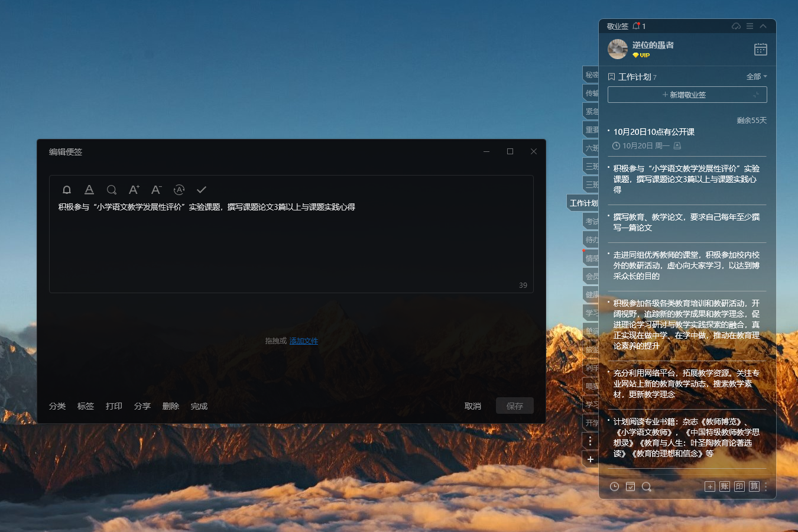This screenshot has width=798, height=532.
Task: Select the 积极参与 note in the 工作计划 list
Action: [x=687, y=179]
